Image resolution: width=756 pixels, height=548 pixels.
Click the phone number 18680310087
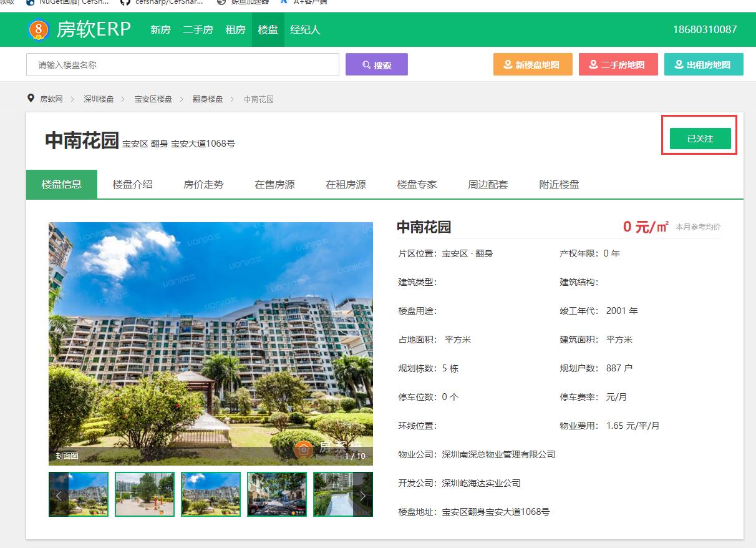(x=705, y=29)
